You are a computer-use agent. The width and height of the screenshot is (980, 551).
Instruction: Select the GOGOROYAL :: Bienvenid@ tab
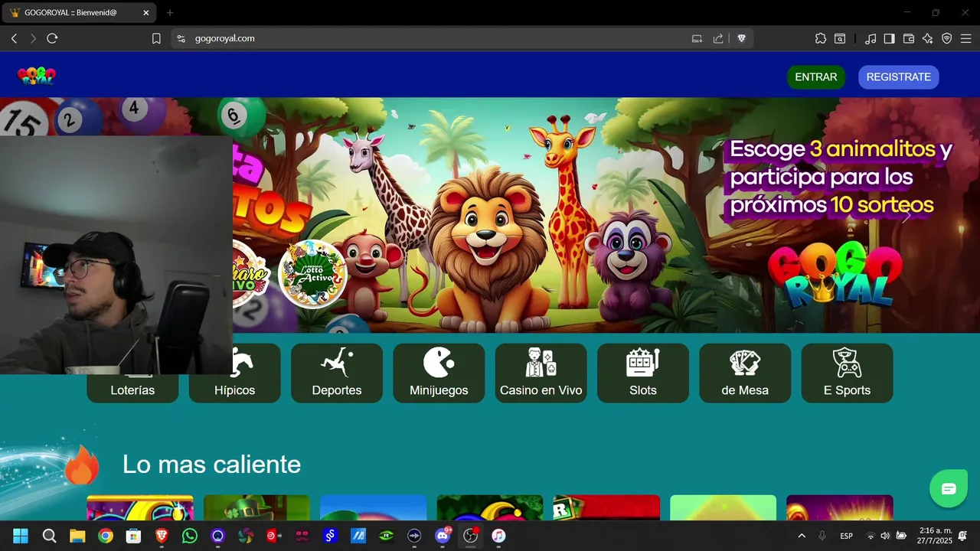78,13
